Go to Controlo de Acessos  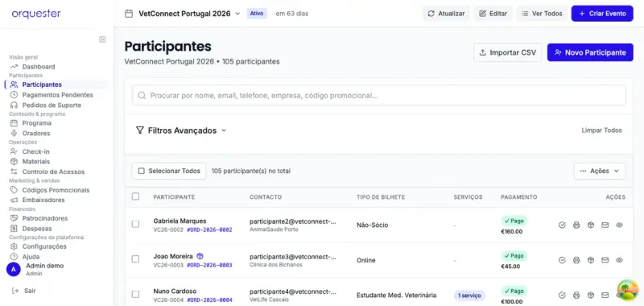click(x=53, y=172)
